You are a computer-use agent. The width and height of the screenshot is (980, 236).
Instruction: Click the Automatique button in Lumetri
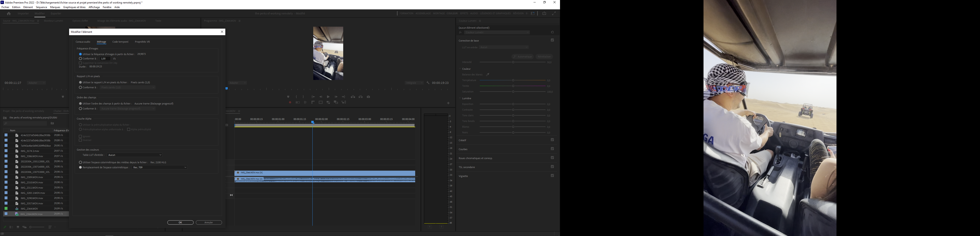(x=523, y=57)
